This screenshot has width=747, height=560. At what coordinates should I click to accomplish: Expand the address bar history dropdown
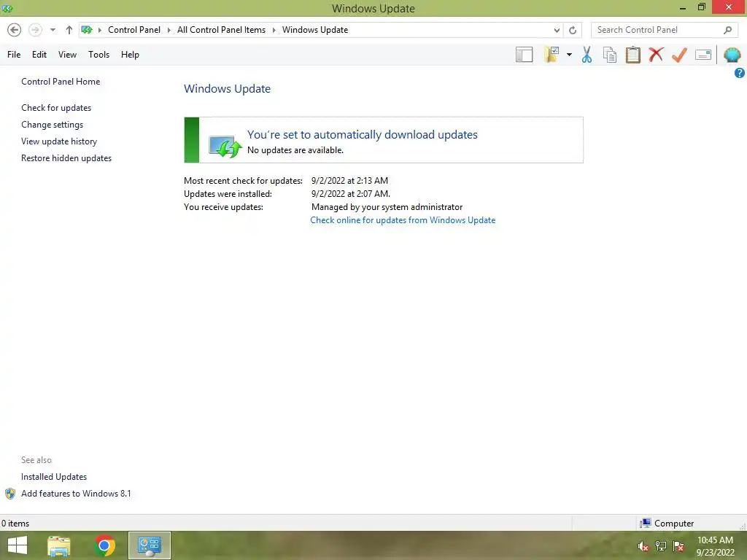pyautogui.click(x=557, y=30)
